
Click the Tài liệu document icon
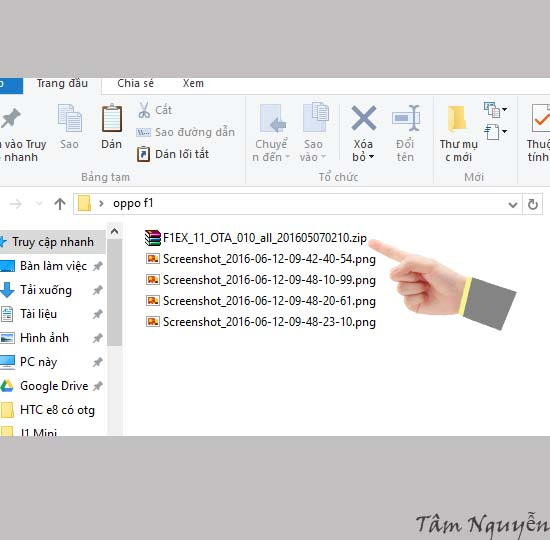point(7,314)
